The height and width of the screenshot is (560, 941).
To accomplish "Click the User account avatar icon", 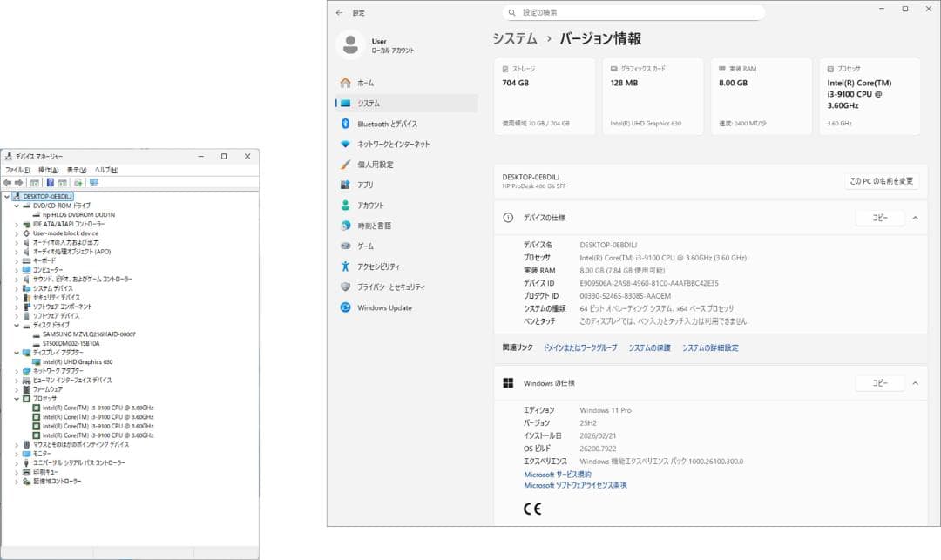I will (350, 45).
